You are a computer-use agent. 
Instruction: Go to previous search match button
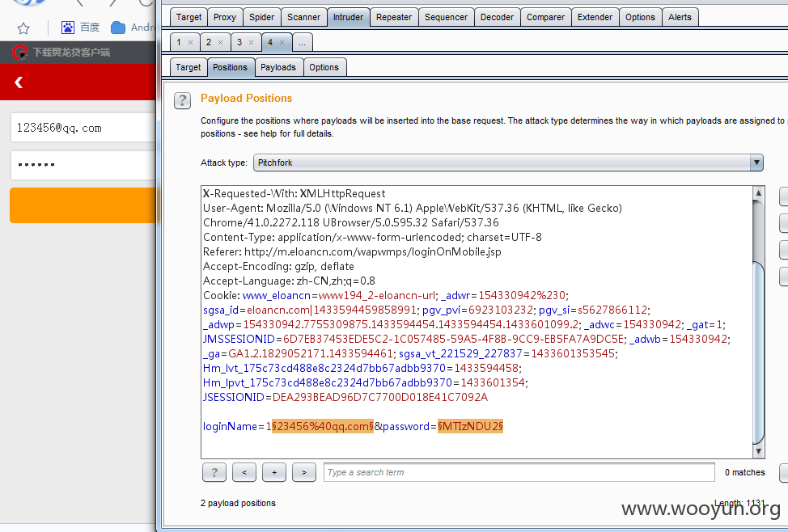tap(244, 472)
